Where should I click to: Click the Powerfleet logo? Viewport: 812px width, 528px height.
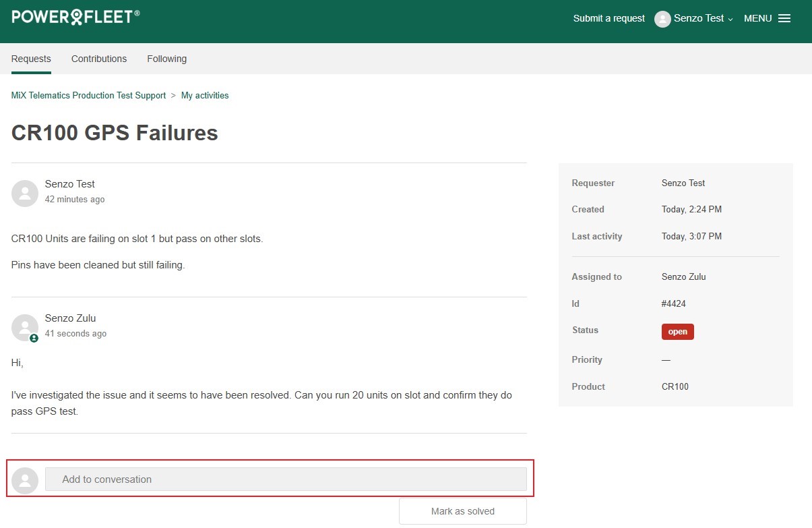point(75,17)
